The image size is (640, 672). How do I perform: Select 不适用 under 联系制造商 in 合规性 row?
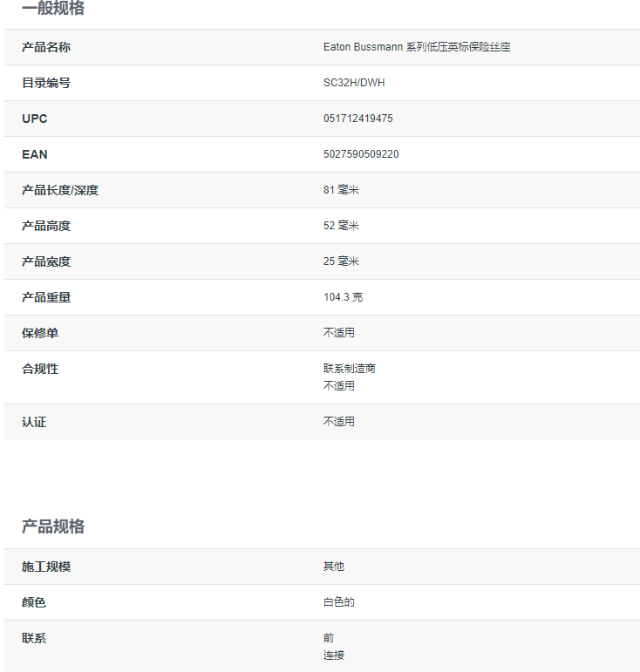click(x=338, y=386)
